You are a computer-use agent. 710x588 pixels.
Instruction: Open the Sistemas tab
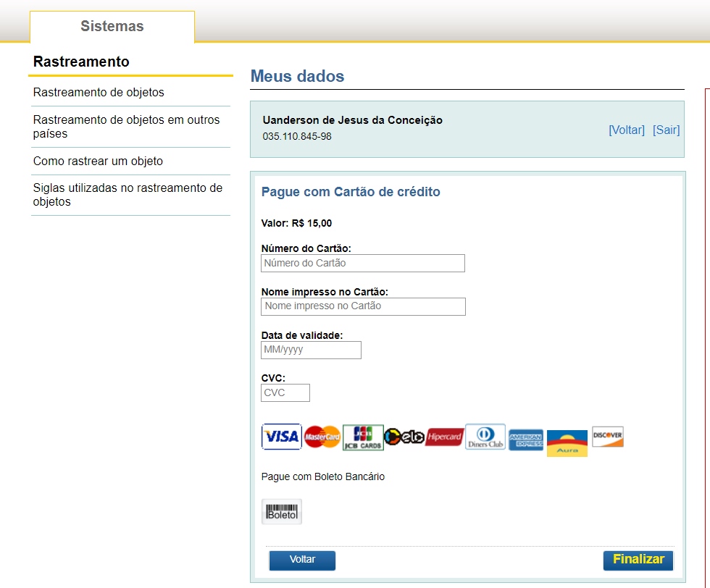[112, 26]
